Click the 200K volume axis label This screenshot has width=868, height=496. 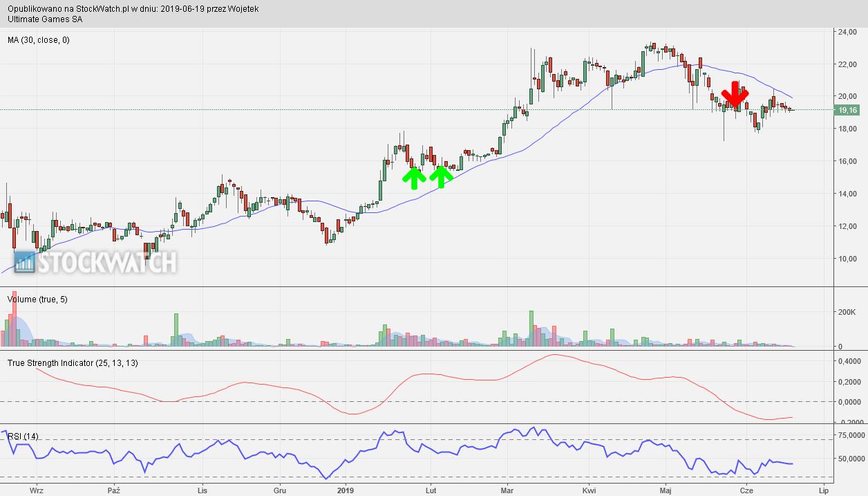click(x=847, y=313)
